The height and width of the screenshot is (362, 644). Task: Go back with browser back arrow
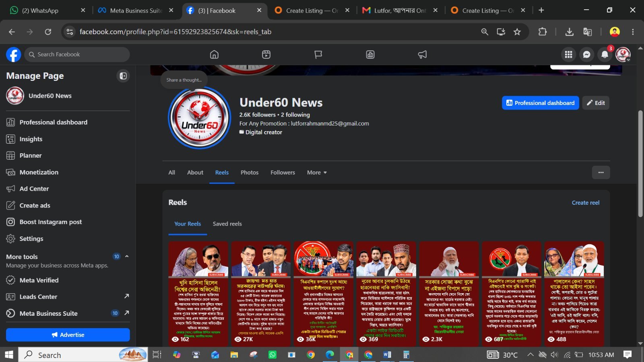(12, 32)
